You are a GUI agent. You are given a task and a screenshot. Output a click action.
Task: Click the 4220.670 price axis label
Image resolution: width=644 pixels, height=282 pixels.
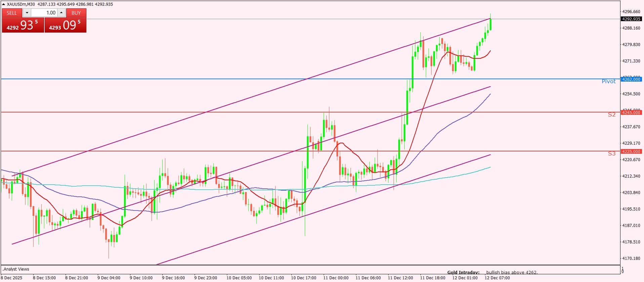point(632,159)
